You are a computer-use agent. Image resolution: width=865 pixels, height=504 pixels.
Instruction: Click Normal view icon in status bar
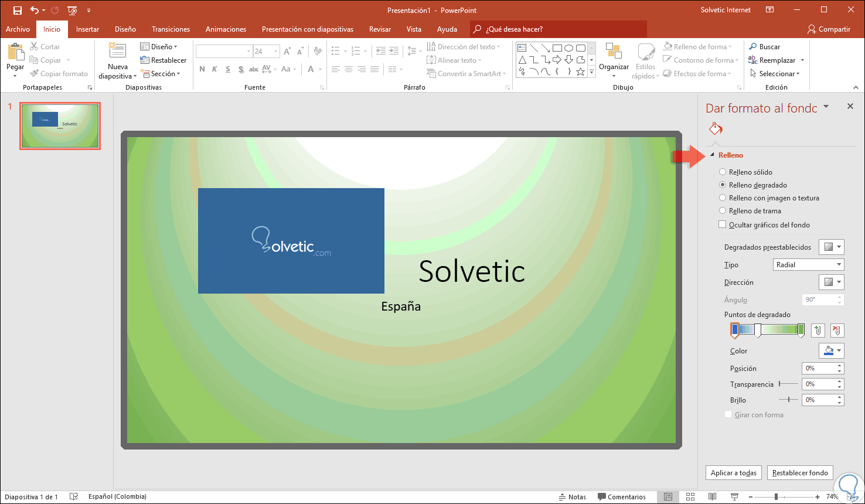(x=668, y=497)
